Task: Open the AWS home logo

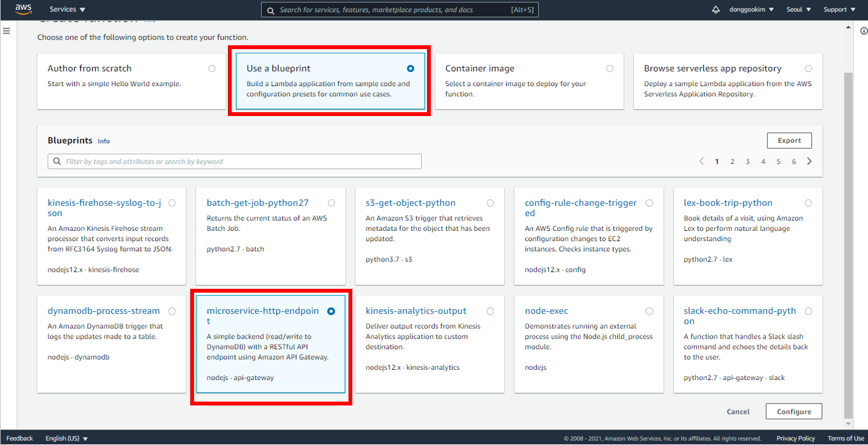Action: click(24, 9)
